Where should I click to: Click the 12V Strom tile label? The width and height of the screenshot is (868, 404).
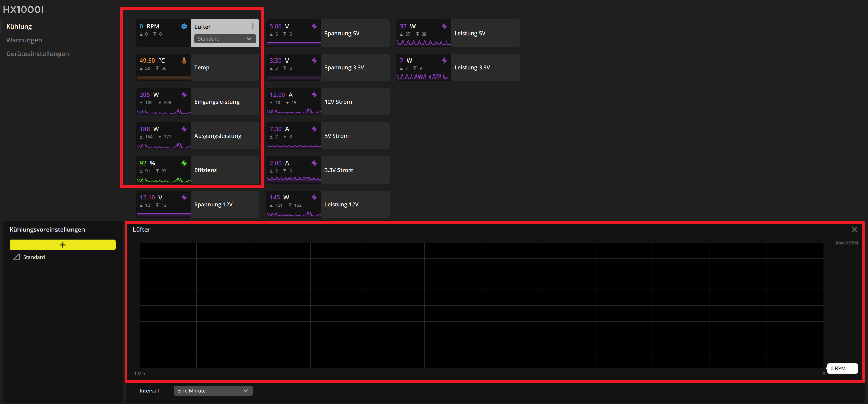coord(338,102)
